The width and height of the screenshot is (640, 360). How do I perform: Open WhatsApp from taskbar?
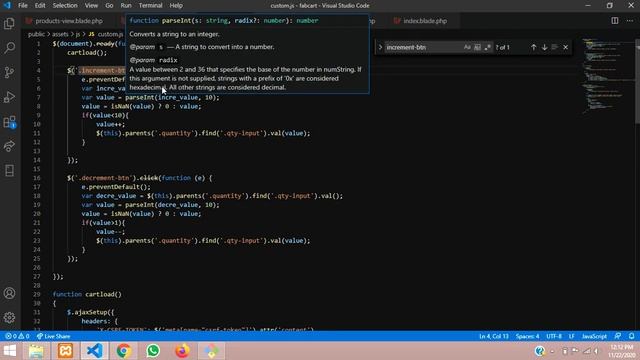153,351
